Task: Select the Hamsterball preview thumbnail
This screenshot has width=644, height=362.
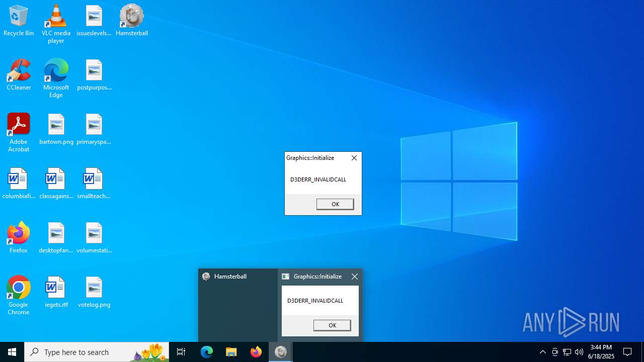Action: coord(238,305)
